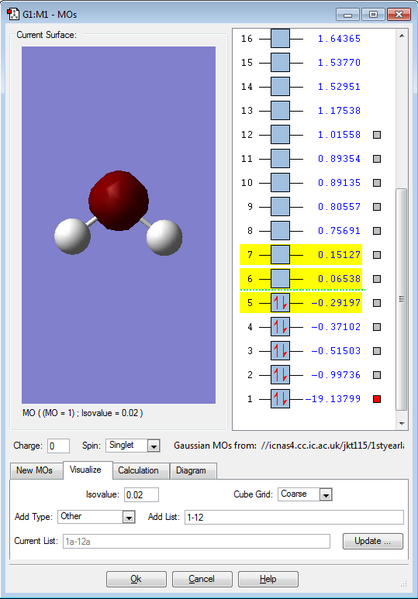The height and width of the screenshot is (599, 418).
Task: Select the gray surface marker for orbital 8
Action: [377, 231]
